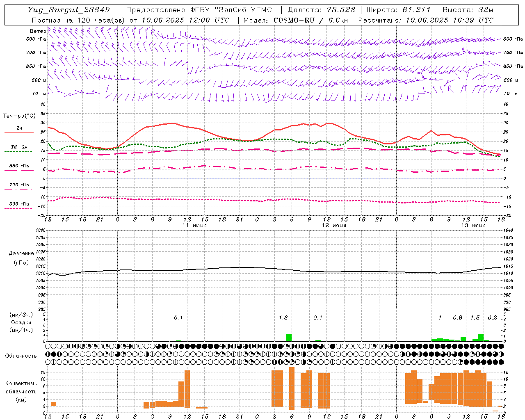Image resolution: width=525 pixels, height=420 pixels.
Task: Click the 1.3 precipitation amount value
Action: click(283, 318)
